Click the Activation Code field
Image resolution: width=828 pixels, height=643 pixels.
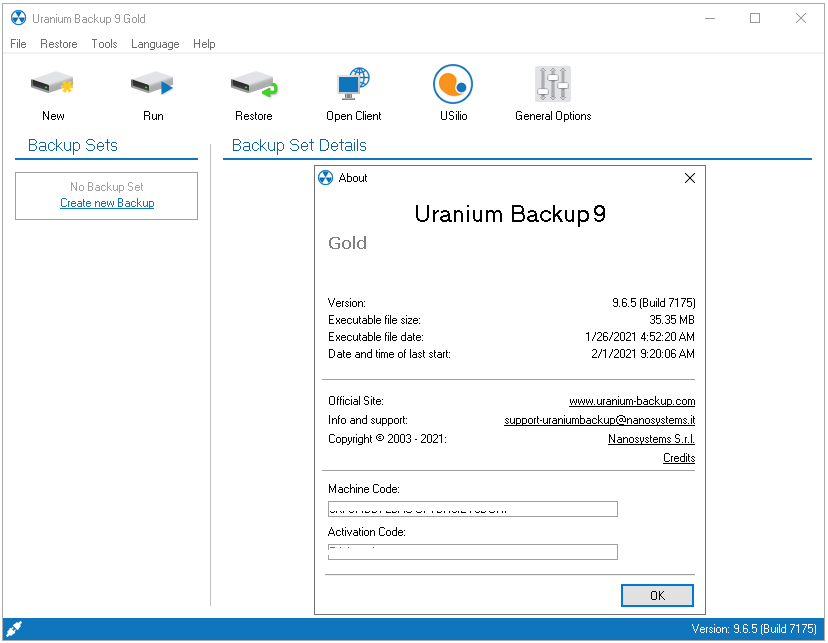(x=473, y=552)
